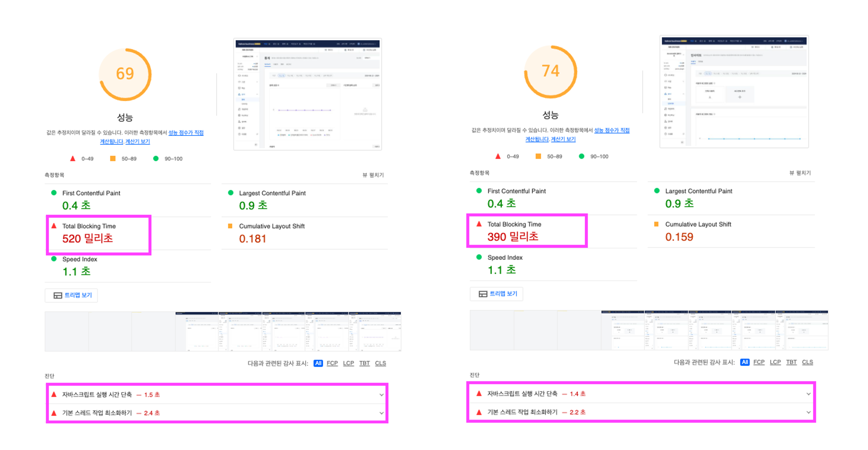Filter audits by TBT in score-69 report
The image size is (868, 450).
(365, 363)
